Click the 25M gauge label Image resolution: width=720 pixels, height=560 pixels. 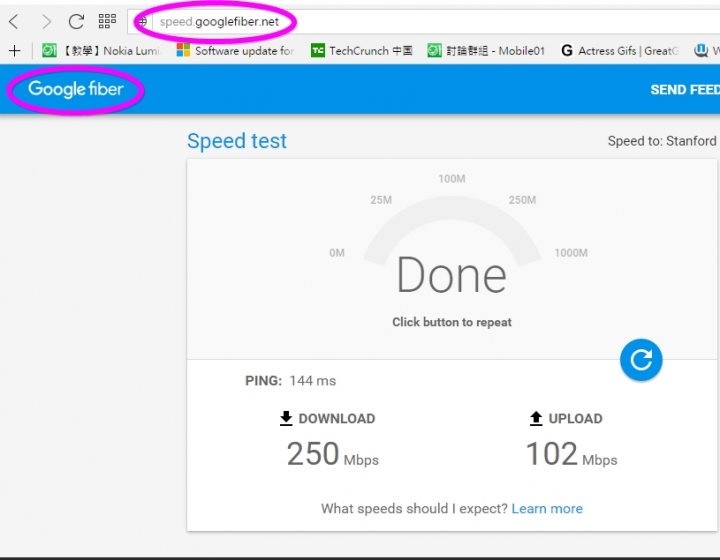click(x=381, y=200)
